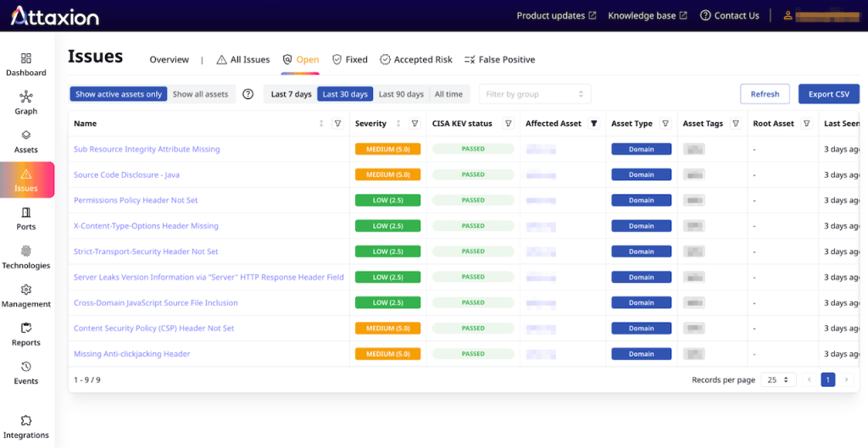868x448 pixels.
Task: Open Sub Resource Integrity Attribute Missing issue
Action: coord(147,149)
